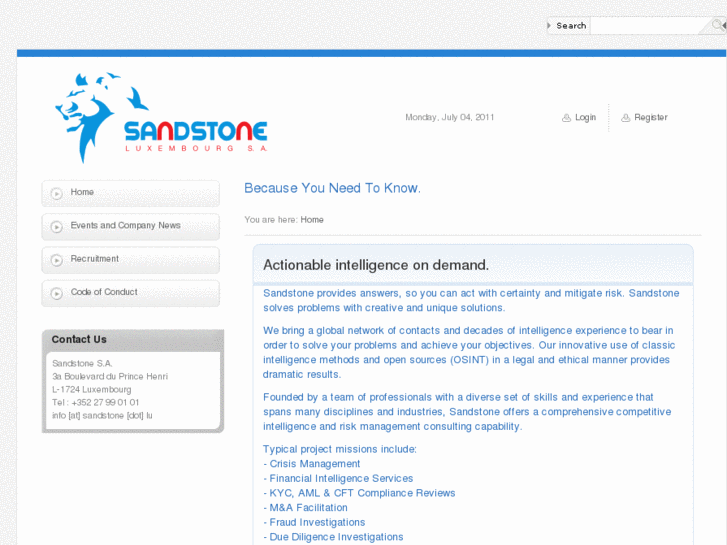Click the address line 3a Boulevard du Prince Henri
The image size is (727, 545).
tap(110, 377)
